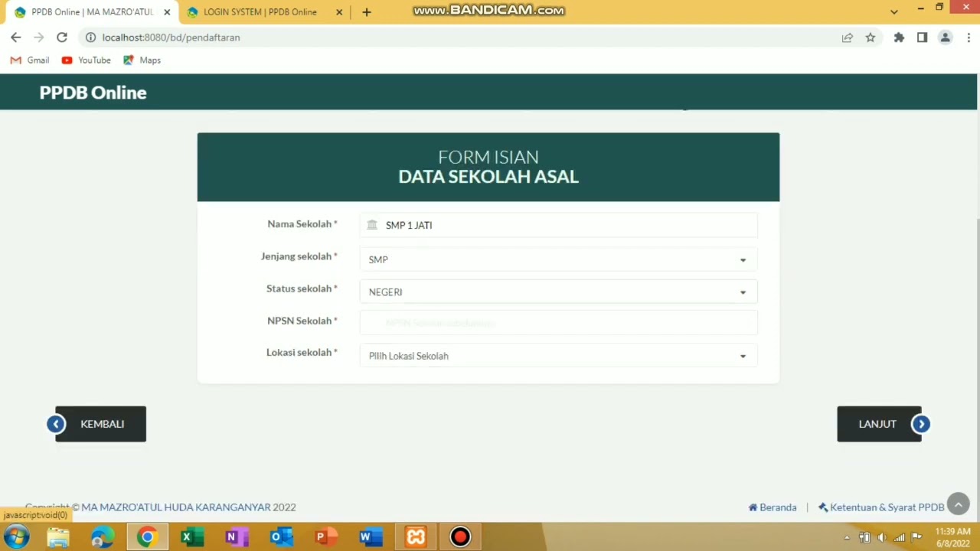Open the YouTube bookmark
This screenshot has height=551, width=980.
(86, 60)
